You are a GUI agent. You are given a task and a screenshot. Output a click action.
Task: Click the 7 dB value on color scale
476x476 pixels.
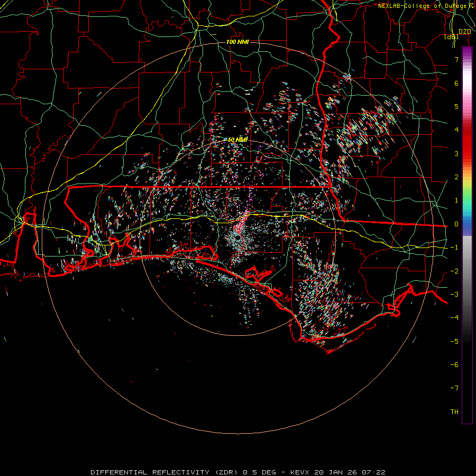(x=456, y=59)
